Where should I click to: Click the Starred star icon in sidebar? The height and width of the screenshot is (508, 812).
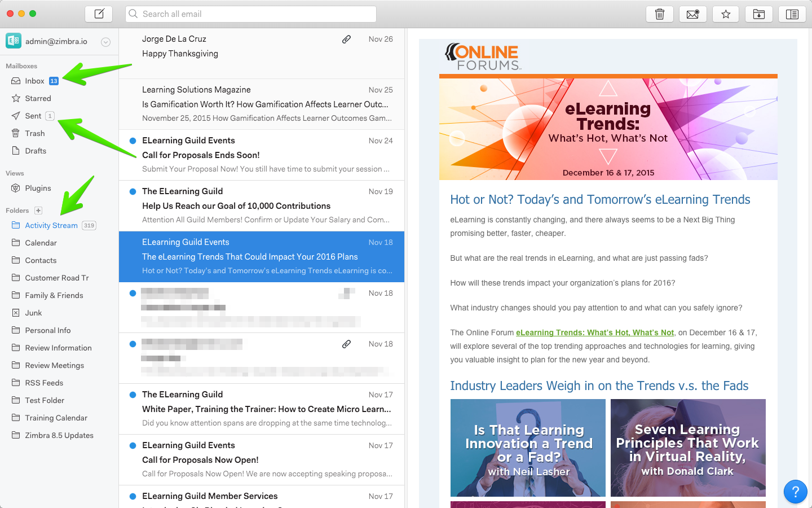16,98
